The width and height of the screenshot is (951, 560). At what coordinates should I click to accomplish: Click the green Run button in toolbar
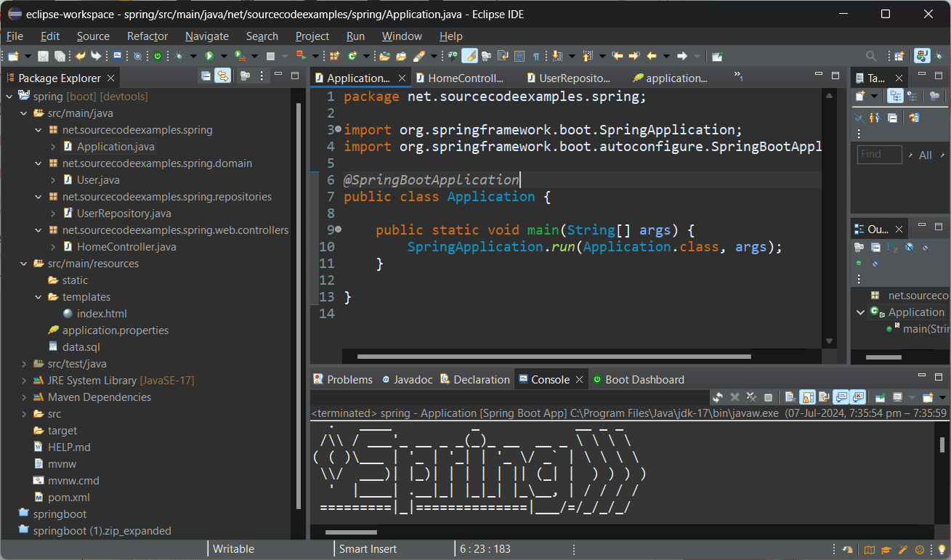pos(209,56)
